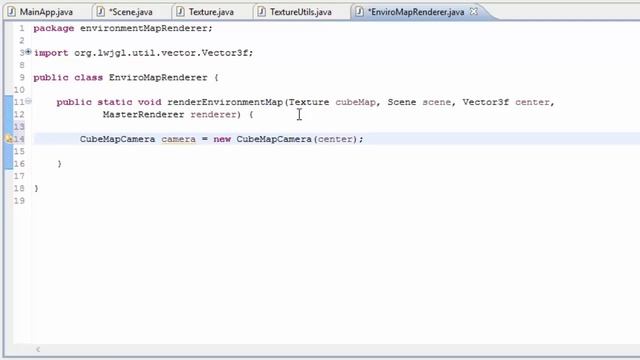Click the 'scene' parameter name

[437, 102]
